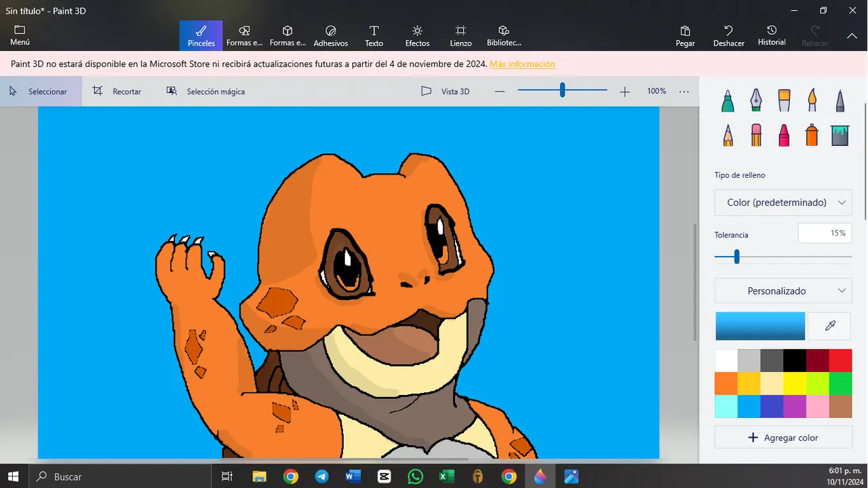Open Word from the taskbar
The image size is (868, 488).
click(x=353, y=476)
